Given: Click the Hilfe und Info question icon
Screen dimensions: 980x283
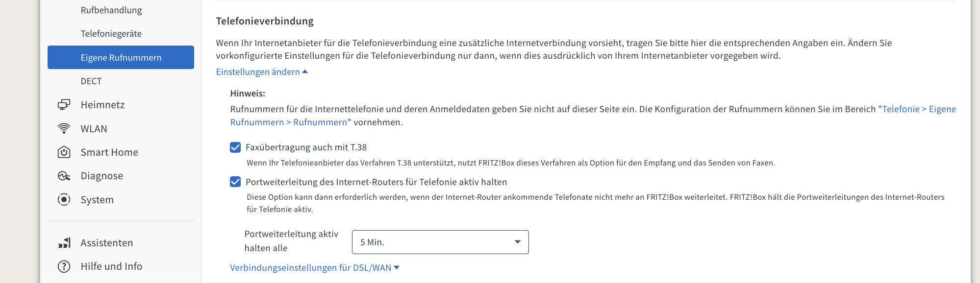Looking at the screenshot, I should [x=64, y=266].
